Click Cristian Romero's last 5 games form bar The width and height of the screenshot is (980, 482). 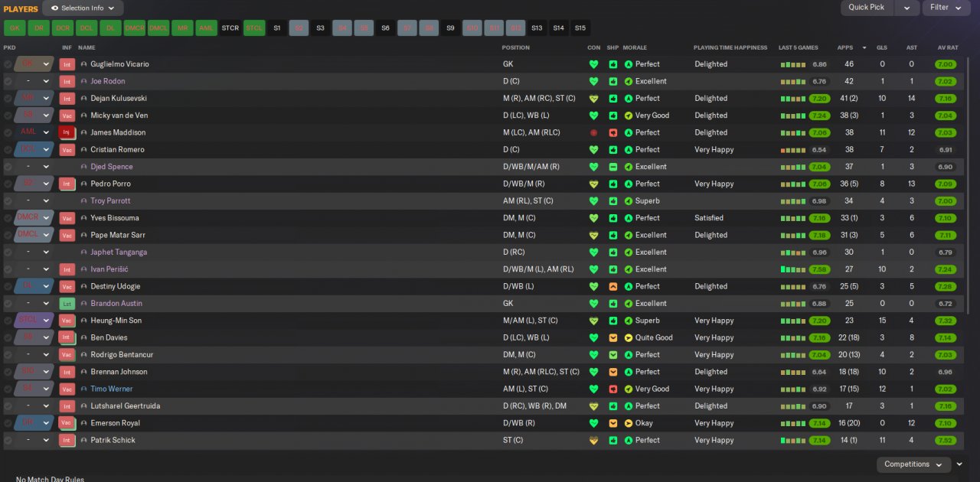pos(793,150)
